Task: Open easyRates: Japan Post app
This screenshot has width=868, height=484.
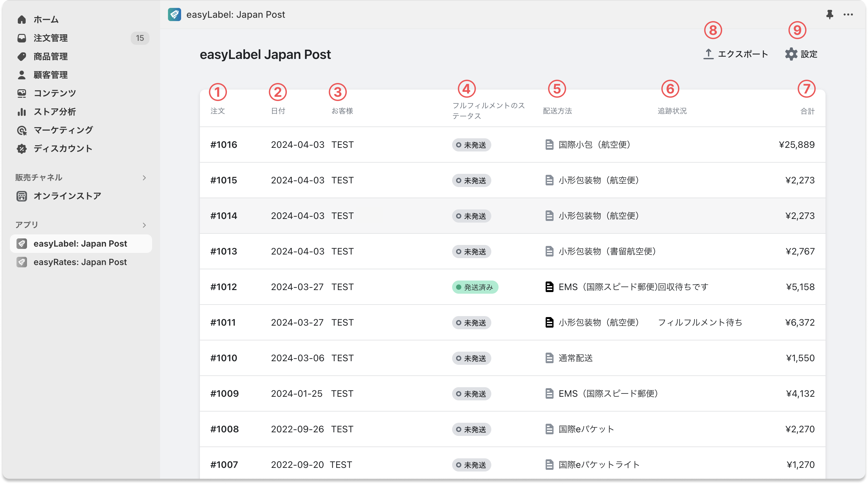Action: (x=80, y=262)
